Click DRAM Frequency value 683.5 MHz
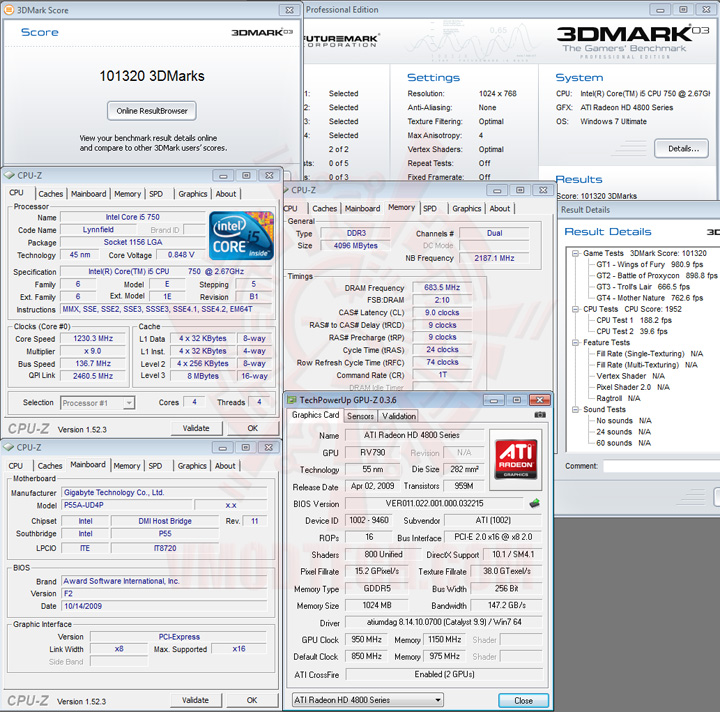 pyautogui.click(x=442, y=287)
